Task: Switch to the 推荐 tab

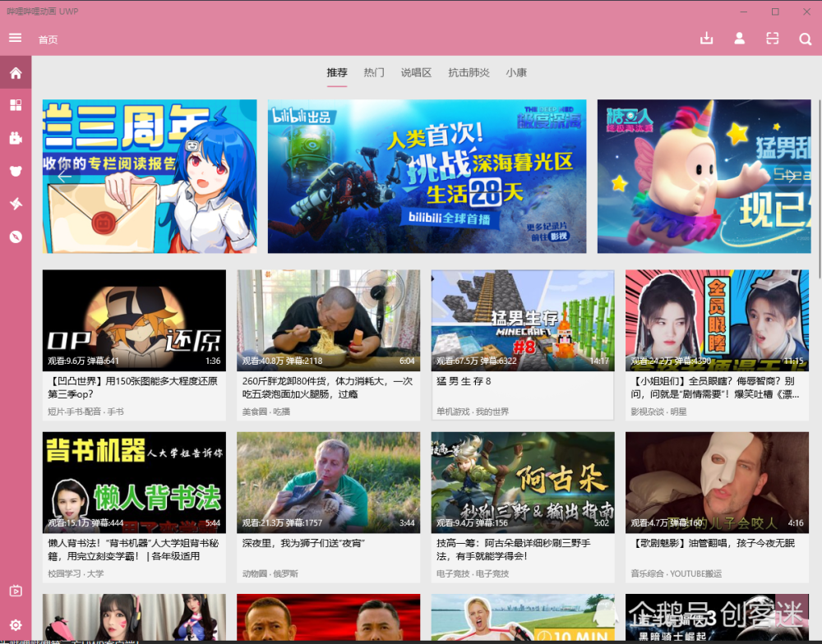Action: tap(337, 73)
